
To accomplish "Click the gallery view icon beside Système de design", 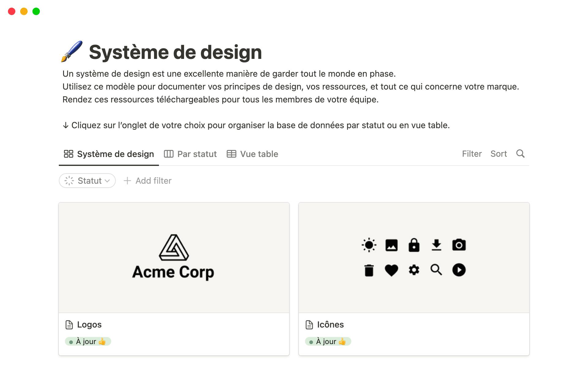I will [x=69, y=154].
